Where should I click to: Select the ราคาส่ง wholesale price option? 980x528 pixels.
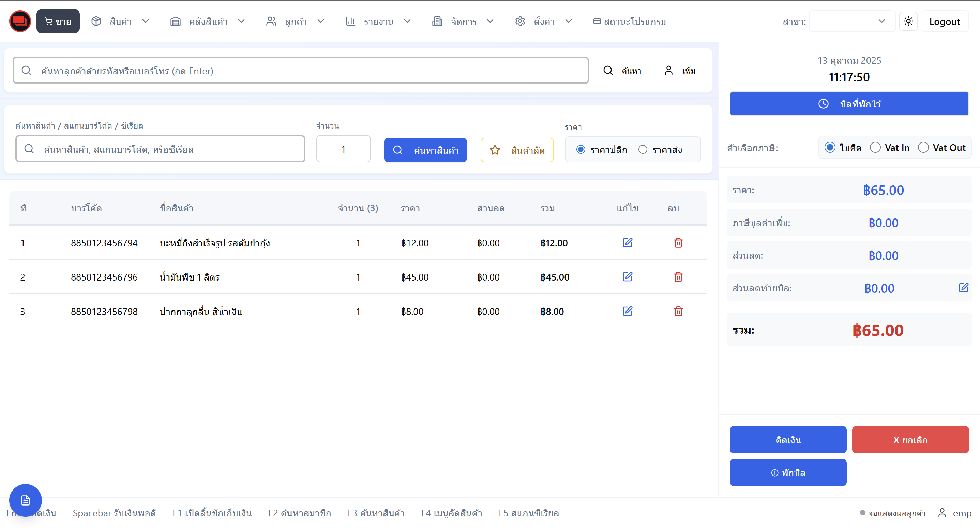coord(643,150)
